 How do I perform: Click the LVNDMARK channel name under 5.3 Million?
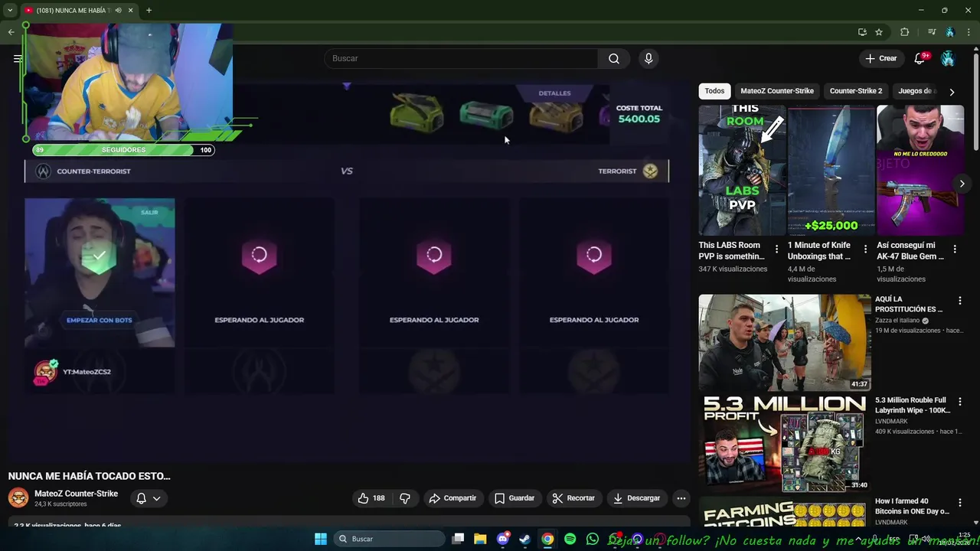click(891, 422)
